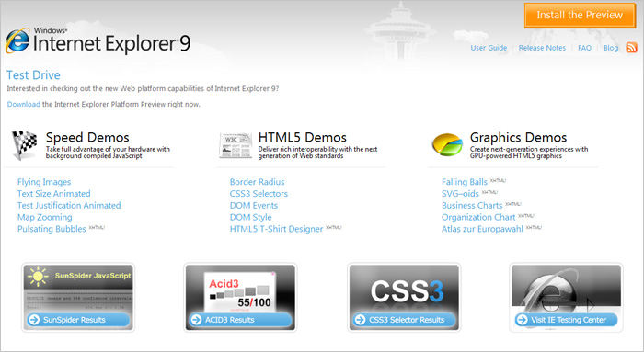
Task: Click the checkered flag Speed Demos icon
Action: [25, 145]
